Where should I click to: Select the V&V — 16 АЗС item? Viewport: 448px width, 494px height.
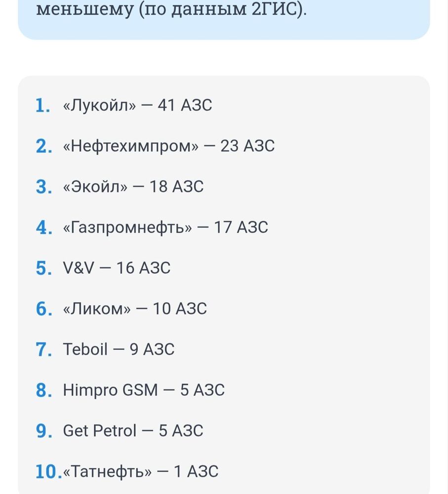tap(117, 268)
